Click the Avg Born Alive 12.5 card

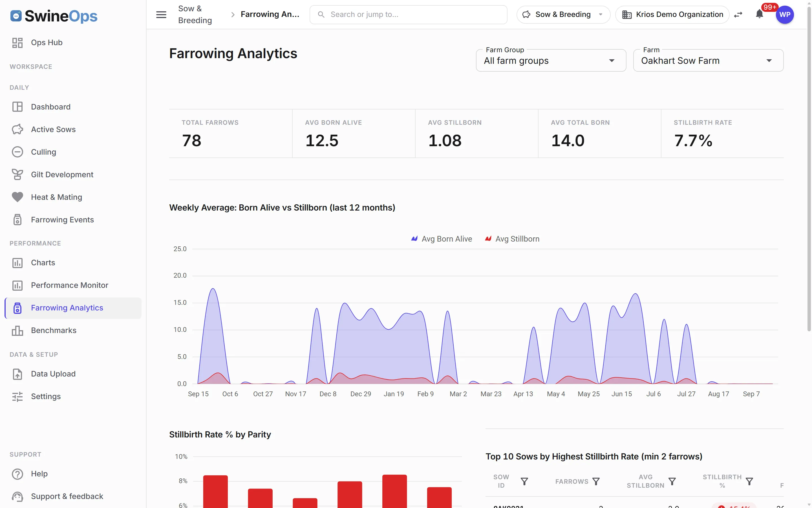[354, 134]
